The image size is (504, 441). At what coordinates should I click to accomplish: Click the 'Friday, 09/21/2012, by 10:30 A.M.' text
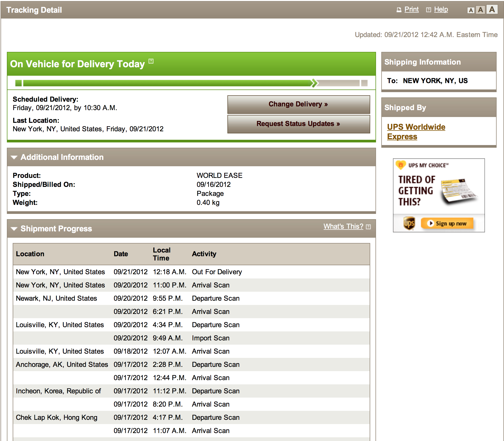pos(65,108)
